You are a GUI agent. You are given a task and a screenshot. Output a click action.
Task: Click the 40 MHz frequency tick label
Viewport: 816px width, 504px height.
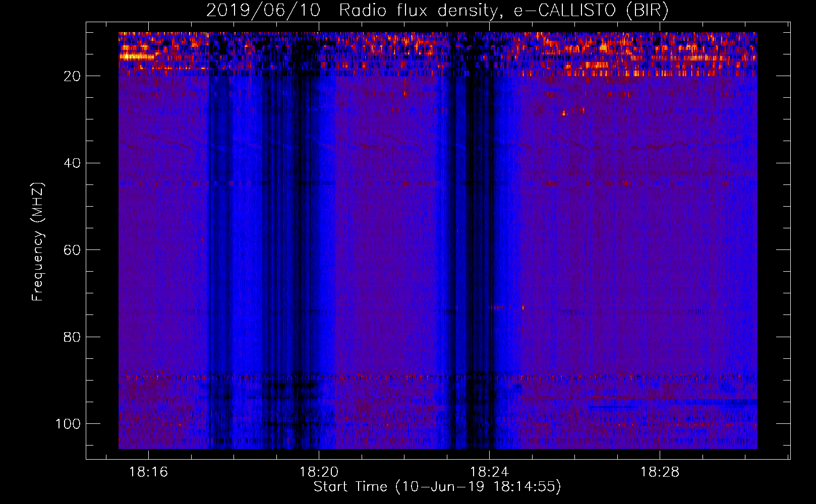click(72, 163)
